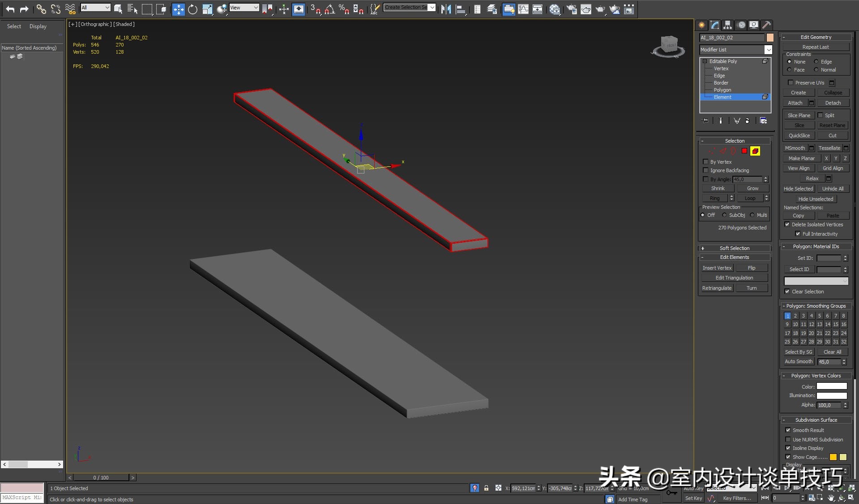
Task: Open the Render Setup teapot icon
Action: pyautogui.click(x=571, y=9)
